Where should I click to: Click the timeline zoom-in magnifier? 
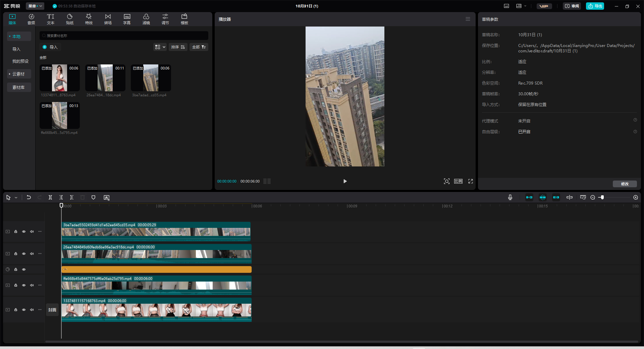click(636, 197)
